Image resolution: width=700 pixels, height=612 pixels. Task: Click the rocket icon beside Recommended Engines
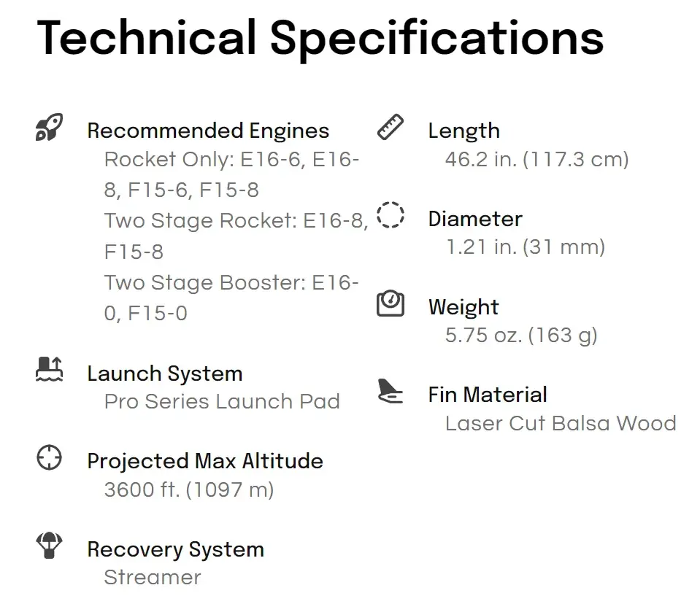point(49,127)
